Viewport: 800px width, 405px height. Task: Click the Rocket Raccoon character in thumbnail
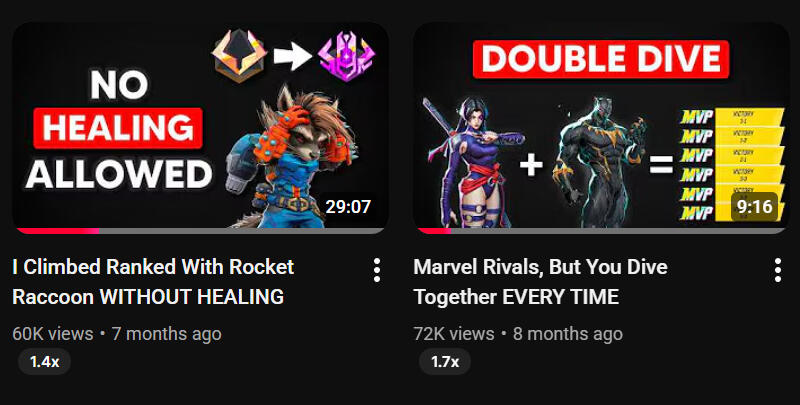[293, 158]
